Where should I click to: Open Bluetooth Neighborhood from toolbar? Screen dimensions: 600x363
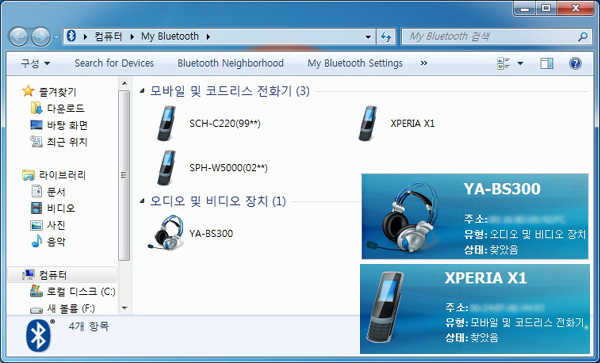click(x=230, y=63)
